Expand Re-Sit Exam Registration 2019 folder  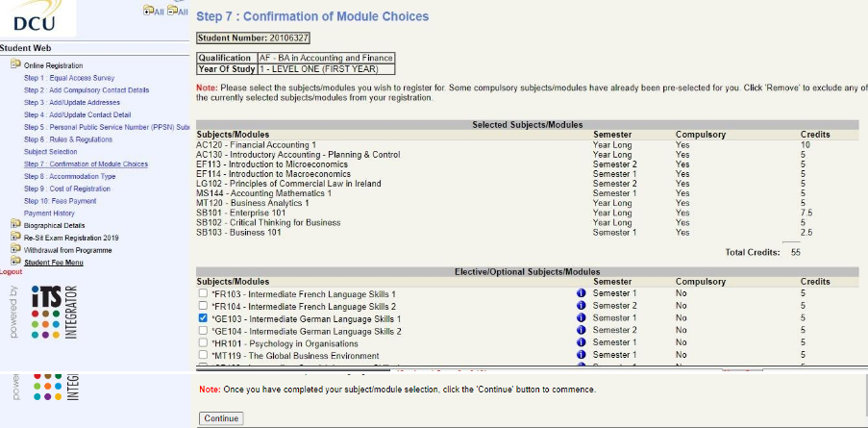(x=15, y=237)
